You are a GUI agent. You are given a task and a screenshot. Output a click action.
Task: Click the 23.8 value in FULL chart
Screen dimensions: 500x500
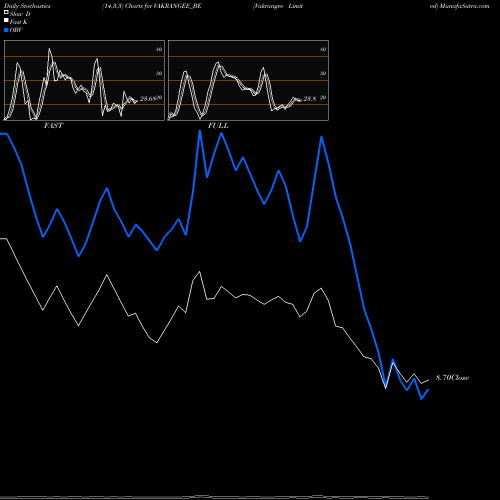310,99
